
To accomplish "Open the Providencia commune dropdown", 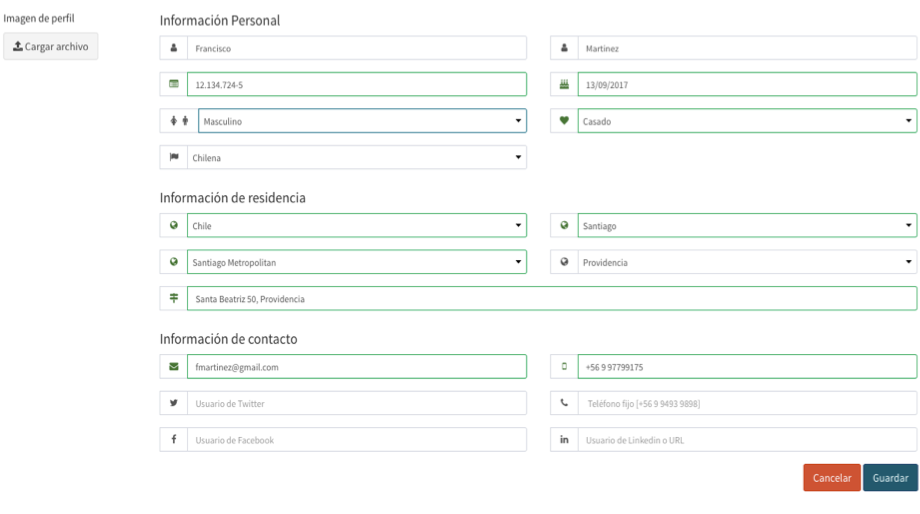I will pos(747,262).
